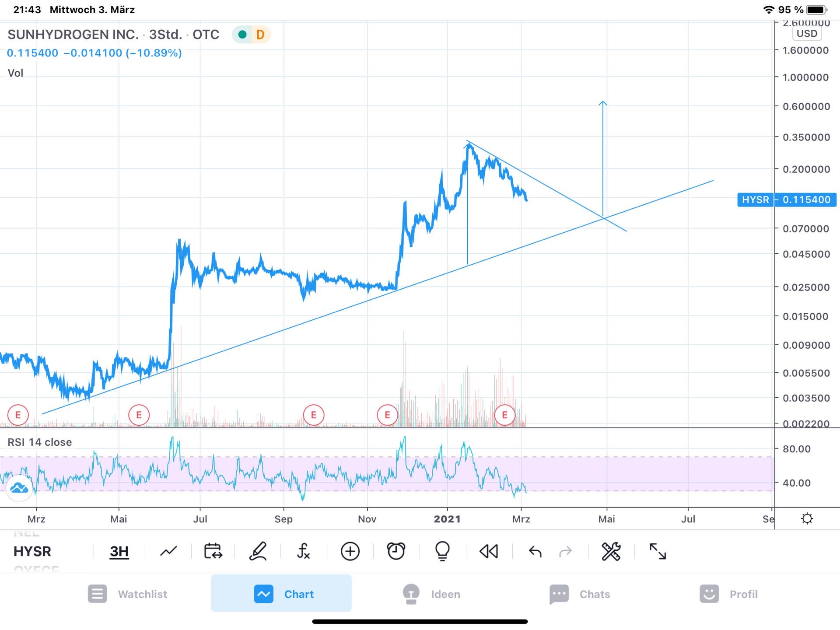Create an alert with the alarm clock icon
Viewport: 840px width, 630px height.
pos(396,551)
